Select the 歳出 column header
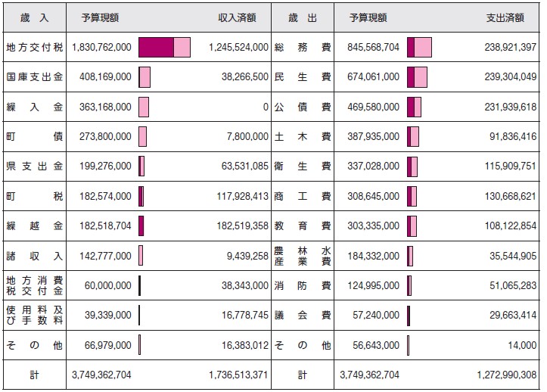This screenshot has height=392, width=547. click(x=303, y=17)
